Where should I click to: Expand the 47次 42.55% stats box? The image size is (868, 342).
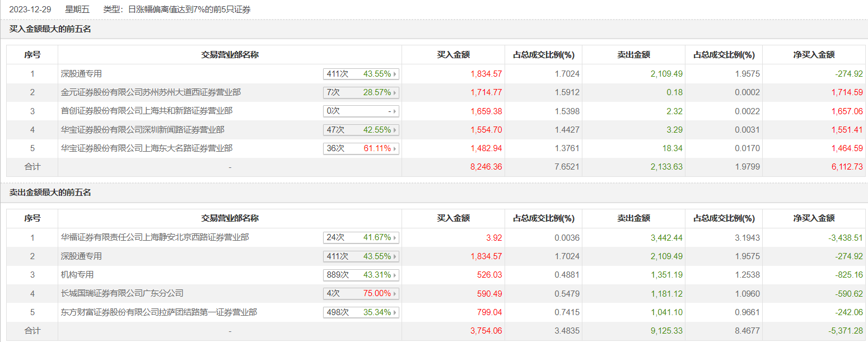point(361,130)
